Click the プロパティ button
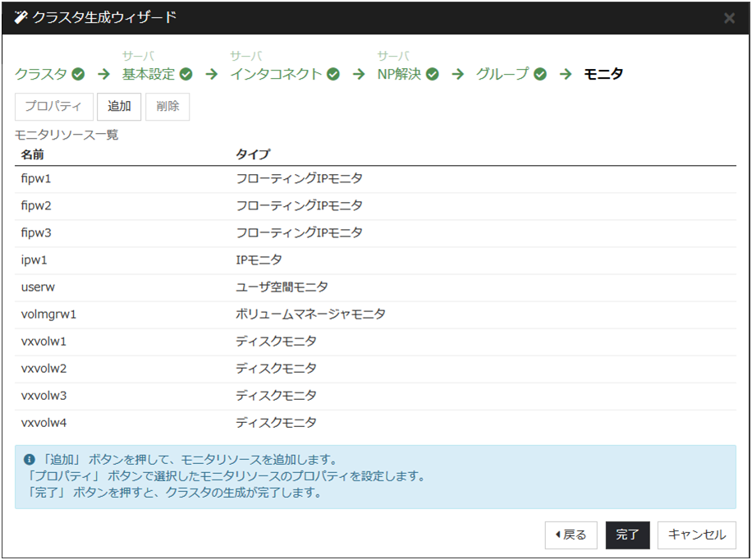 pos(53,107)
